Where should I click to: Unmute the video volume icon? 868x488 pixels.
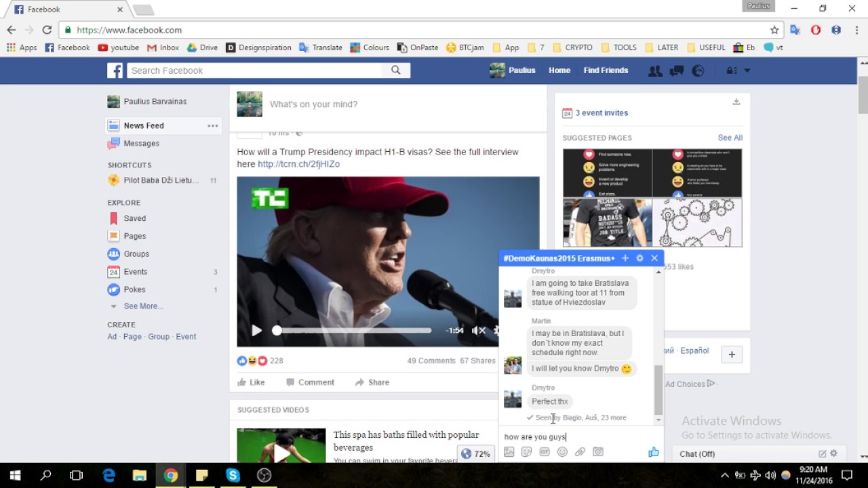tap(479, 331)
